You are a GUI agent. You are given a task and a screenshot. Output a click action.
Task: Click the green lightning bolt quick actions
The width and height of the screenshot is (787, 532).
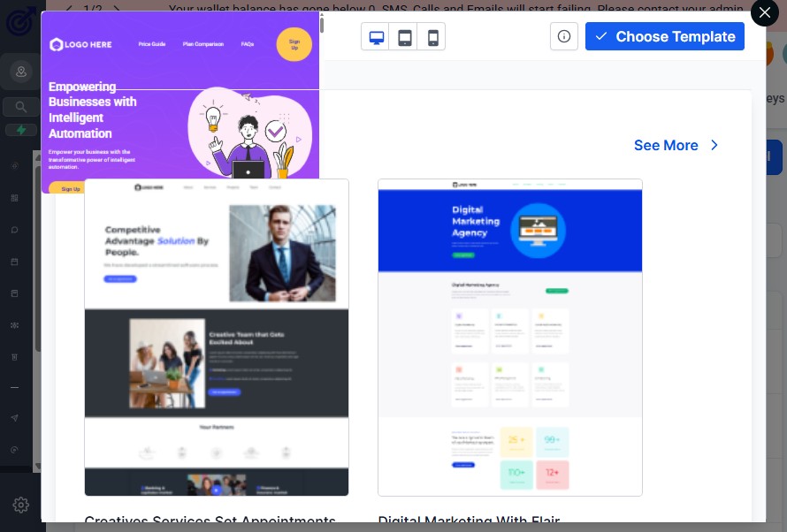[20, 131]
